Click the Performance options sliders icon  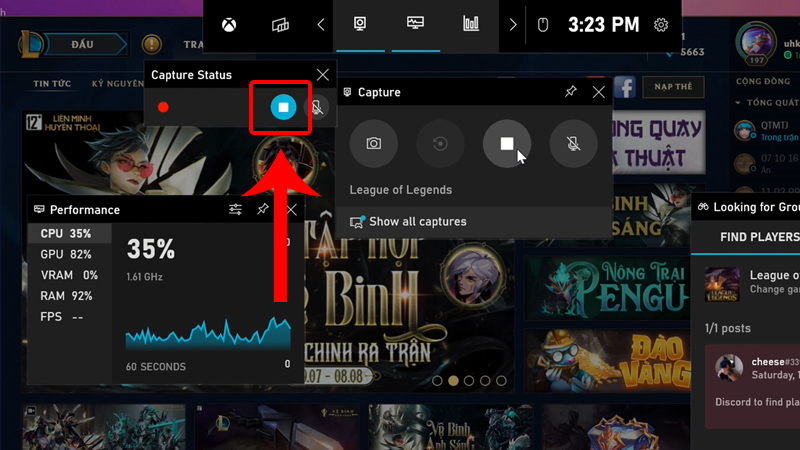pyautogui.click(x=235, y=210)
